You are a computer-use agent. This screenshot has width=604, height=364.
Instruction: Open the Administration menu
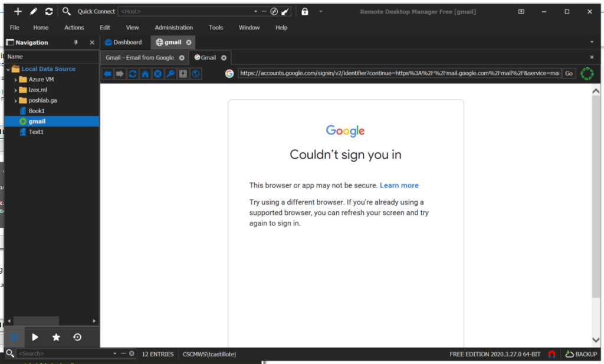click(173, 27)
